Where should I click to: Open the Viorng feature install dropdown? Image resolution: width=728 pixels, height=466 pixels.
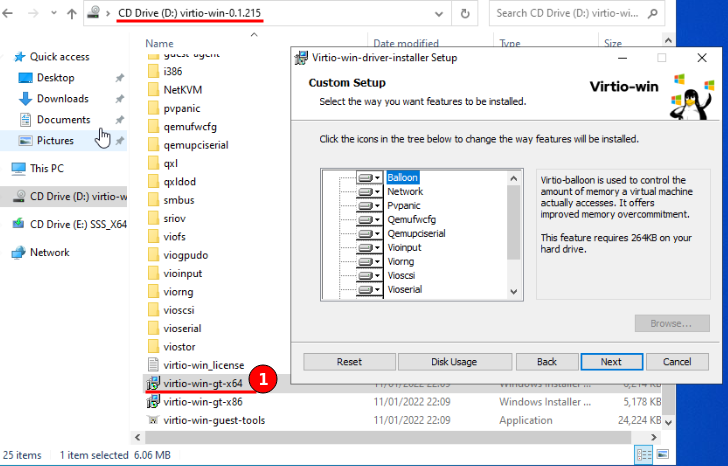click(x=370, y=261)
